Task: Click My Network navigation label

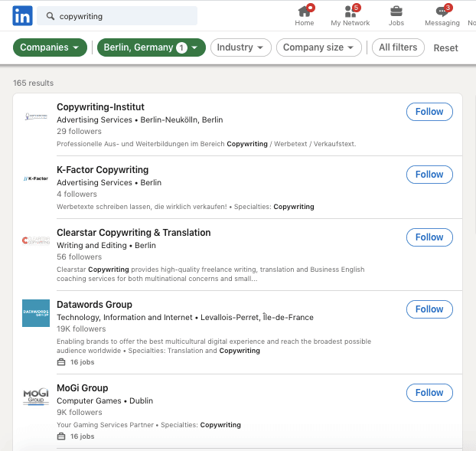Action: coord(350,23)
